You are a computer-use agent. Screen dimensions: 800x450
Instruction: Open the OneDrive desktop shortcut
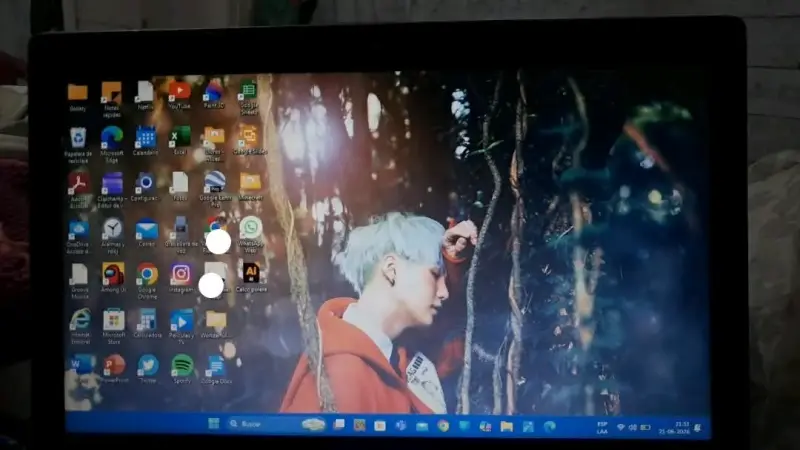click(x=78, y=237)
